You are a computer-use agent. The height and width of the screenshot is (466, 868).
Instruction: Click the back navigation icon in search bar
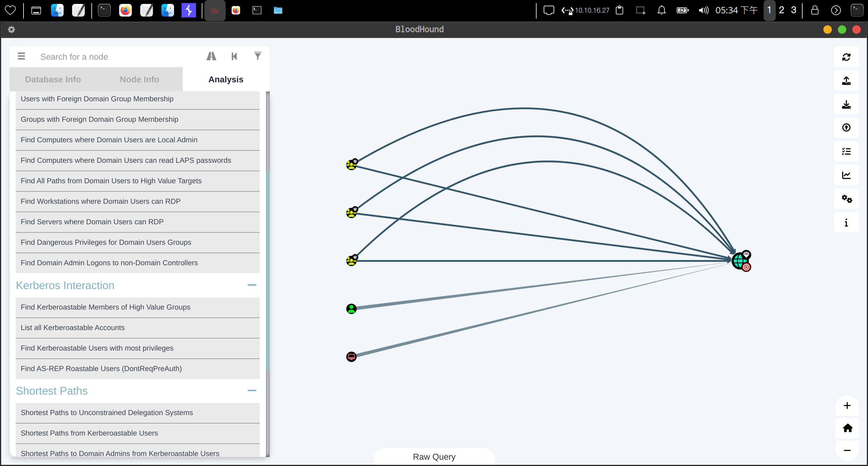coord(235,56)
